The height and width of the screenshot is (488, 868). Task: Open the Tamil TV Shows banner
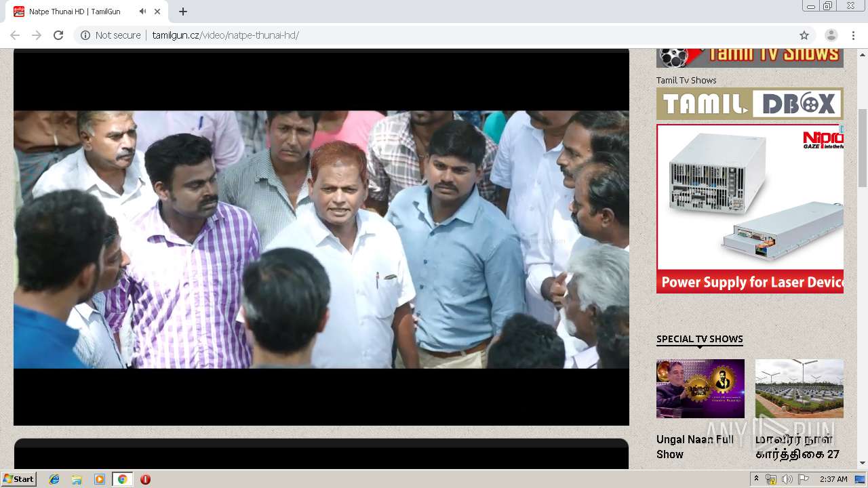click(750, 58)
